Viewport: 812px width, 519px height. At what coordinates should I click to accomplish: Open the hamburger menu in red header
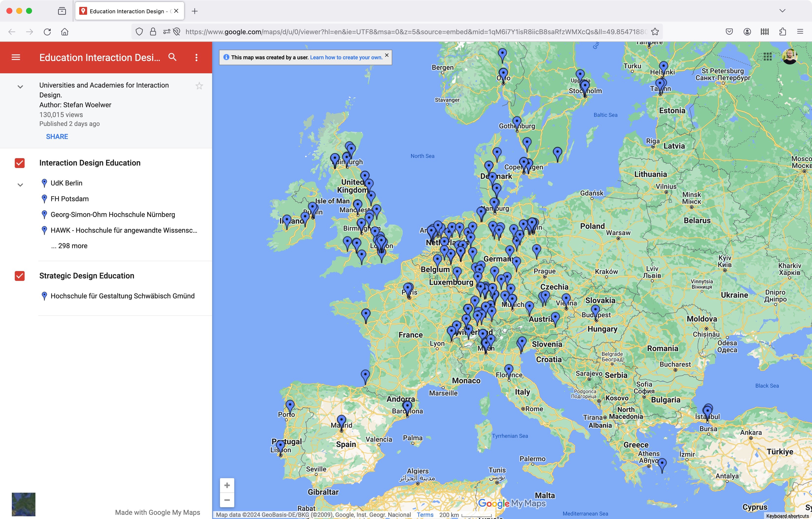16,57
